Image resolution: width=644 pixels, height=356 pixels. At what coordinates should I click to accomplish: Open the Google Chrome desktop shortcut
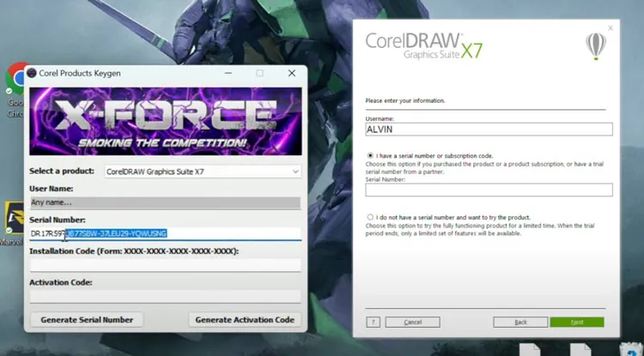click(15, 90)
